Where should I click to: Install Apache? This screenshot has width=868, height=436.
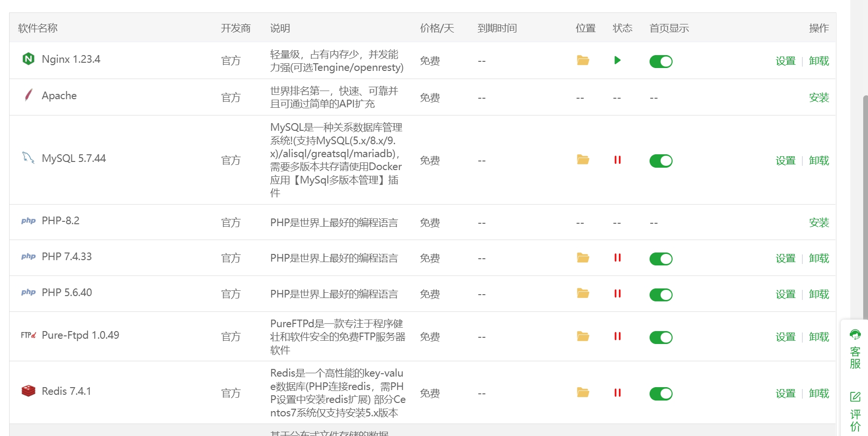(x=819, y=98)
